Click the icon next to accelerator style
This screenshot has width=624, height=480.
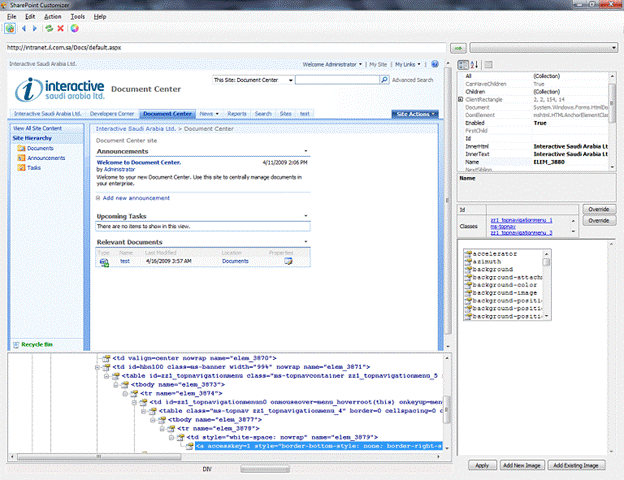pyautogui.click(x=468, y=254)
